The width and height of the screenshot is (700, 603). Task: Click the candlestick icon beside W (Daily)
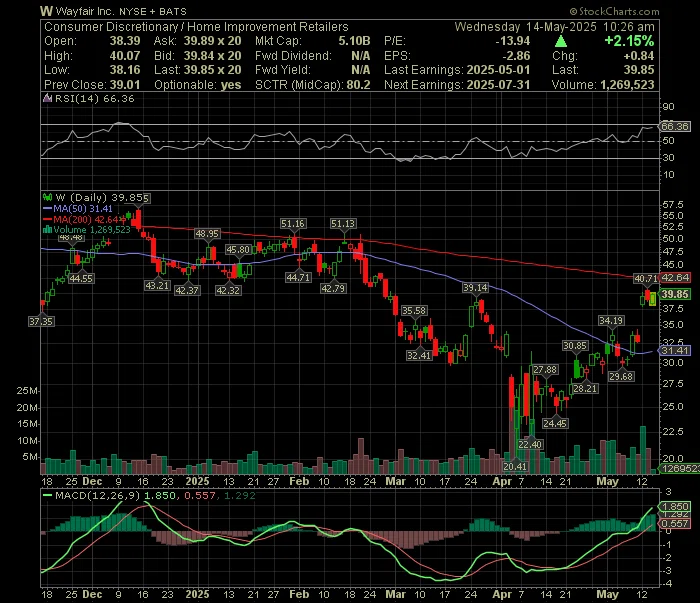(x=47, y=197)
